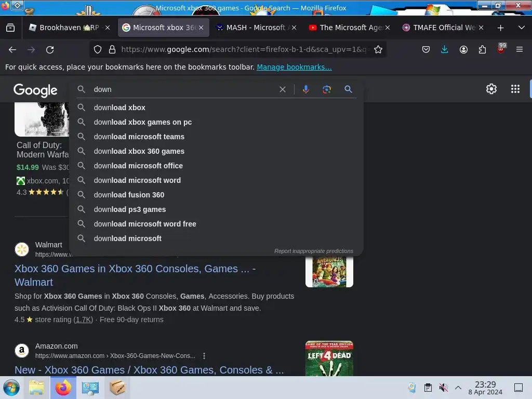The height and width of the screenshot is (399, 532).
Task: Go back to previous page
Action: pyautogui.click(x=12, y=50)
